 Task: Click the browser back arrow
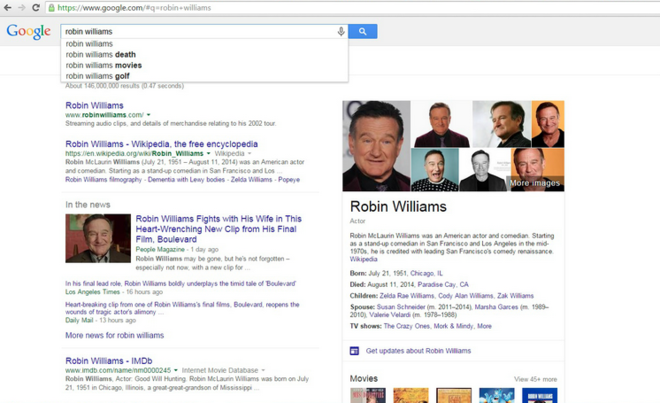click(x=7, y=7)
